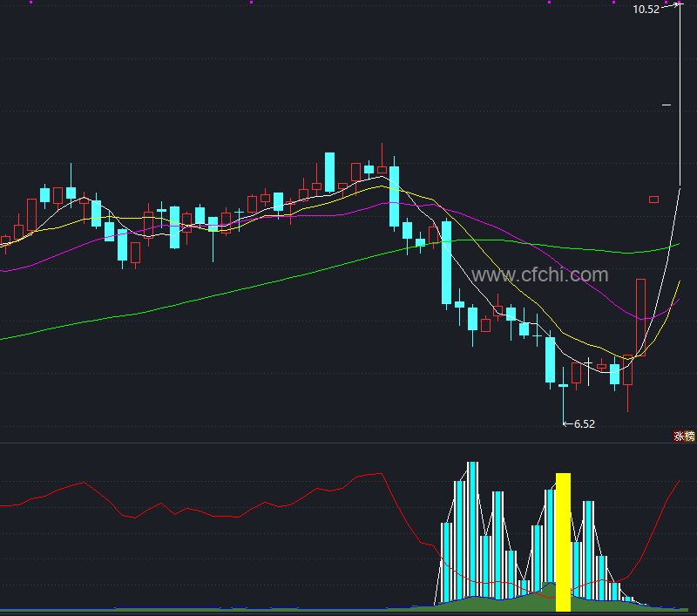
Task: Click the small isolated red hollow candle below 10.52
Action: click(653, 200)
